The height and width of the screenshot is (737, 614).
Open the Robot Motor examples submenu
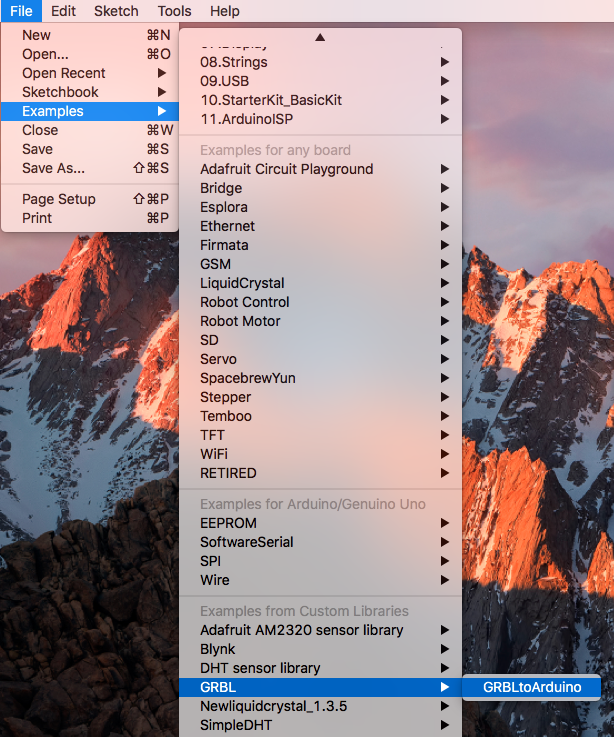coord(320,321)
